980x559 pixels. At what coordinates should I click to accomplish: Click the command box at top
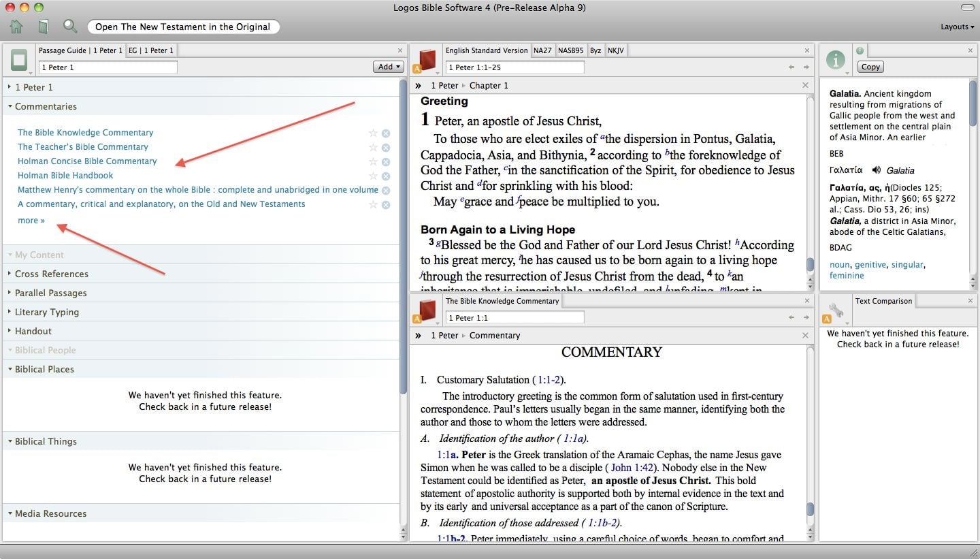[x=183, y=27]
